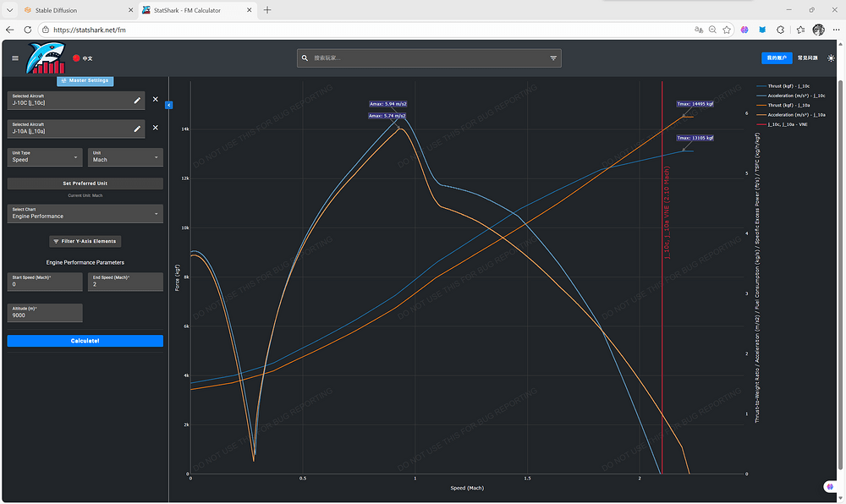Screen dimensions: 846x504
Task: Expand the Select Chart dropdown
Action: (85, 213)
